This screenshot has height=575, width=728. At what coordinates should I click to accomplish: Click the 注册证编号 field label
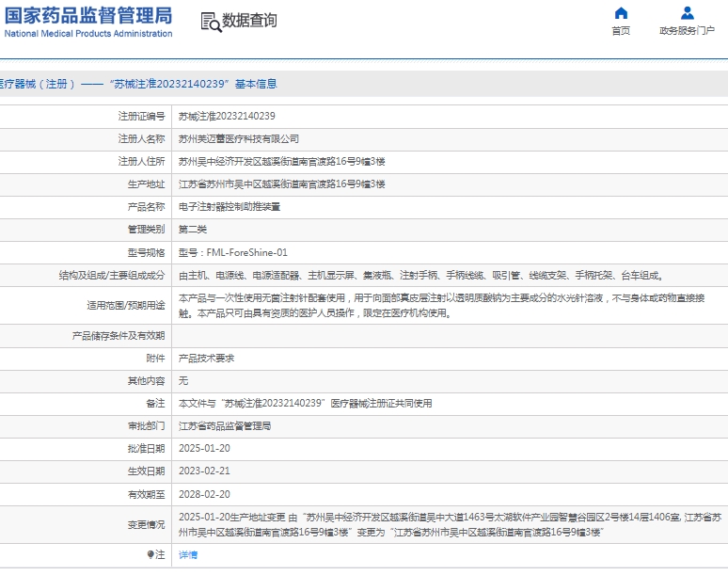(x=142, y=116)
